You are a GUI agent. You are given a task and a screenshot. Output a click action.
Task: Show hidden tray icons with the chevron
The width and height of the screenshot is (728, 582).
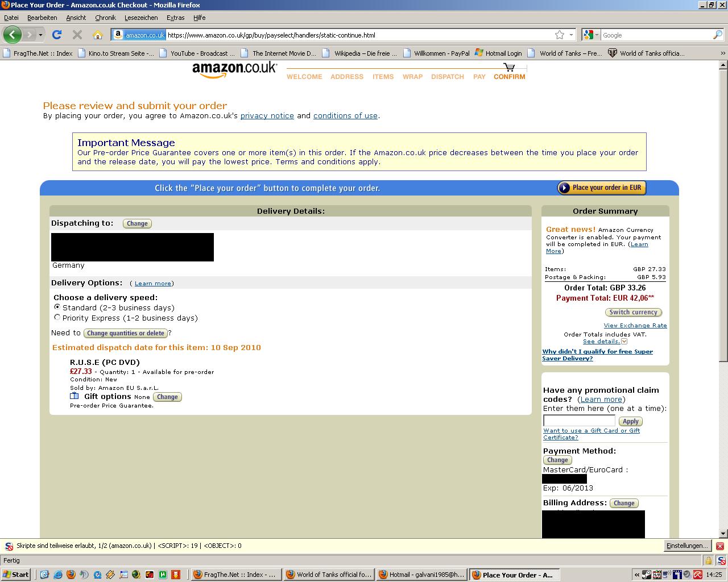coord(636,575)
